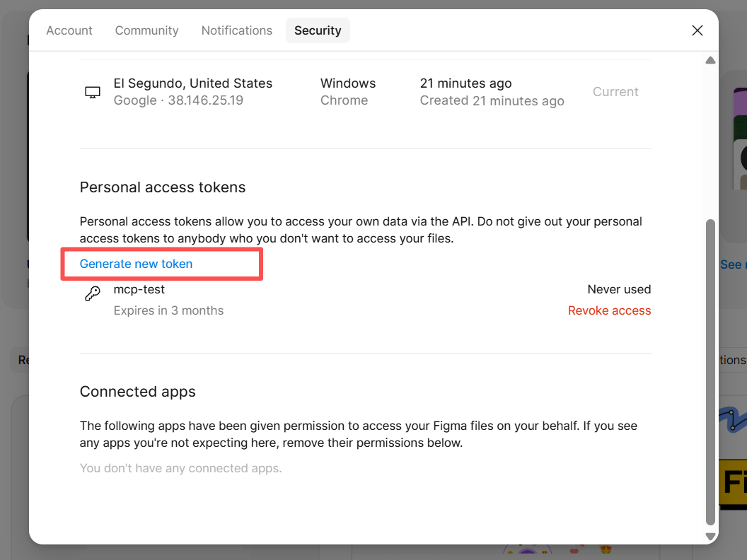Click the Personal access tokens heading
The width and height of the screenshot is (747, 560).
pyautogui.click(x=163, y=187)
